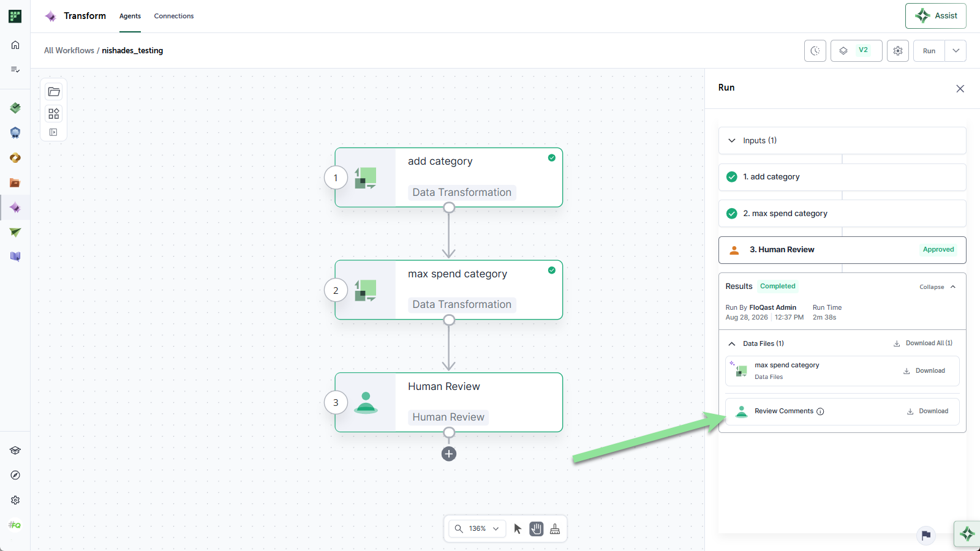
Task: Select the Human Review node on canvas
Action: coord(448,402)
